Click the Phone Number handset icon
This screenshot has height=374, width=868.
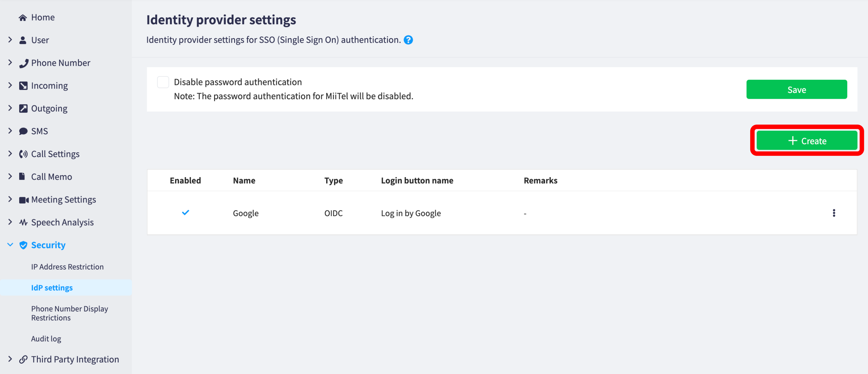coord(23,63)
